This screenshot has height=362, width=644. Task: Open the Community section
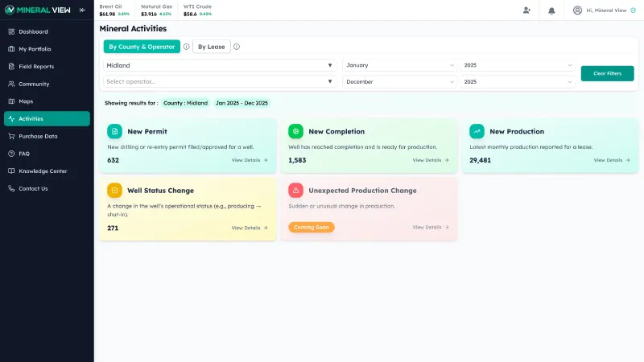click(x=47, y=84)
